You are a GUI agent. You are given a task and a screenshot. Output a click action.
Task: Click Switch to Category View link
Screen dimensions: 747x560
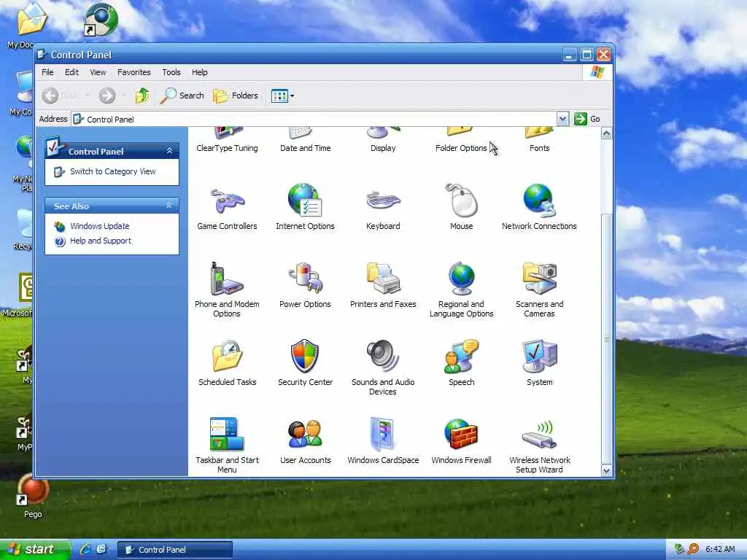tap(113, 171)
